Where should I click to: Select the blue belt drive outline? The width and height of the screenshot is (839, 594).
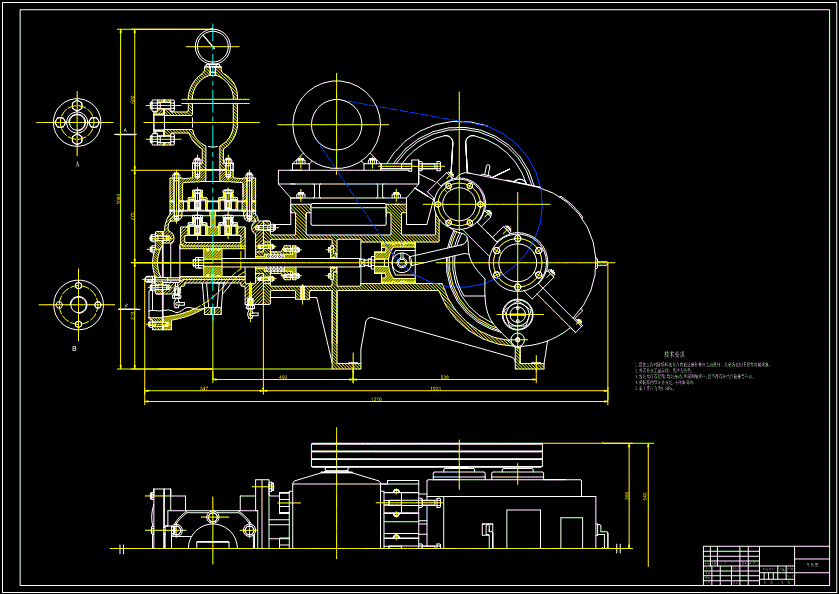(x=428, y=194)
